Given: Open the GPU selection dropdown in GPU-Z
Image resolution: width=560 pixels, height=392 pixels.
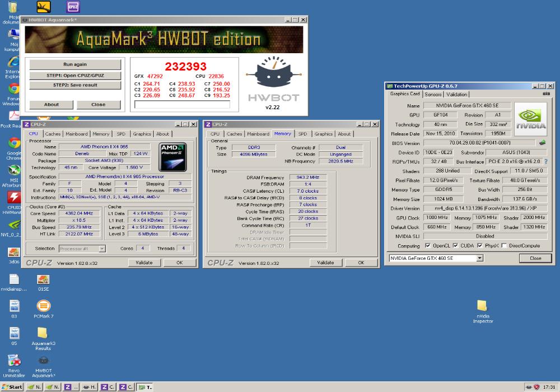Looking at the screenshot, I should click(x=480, y=258).
